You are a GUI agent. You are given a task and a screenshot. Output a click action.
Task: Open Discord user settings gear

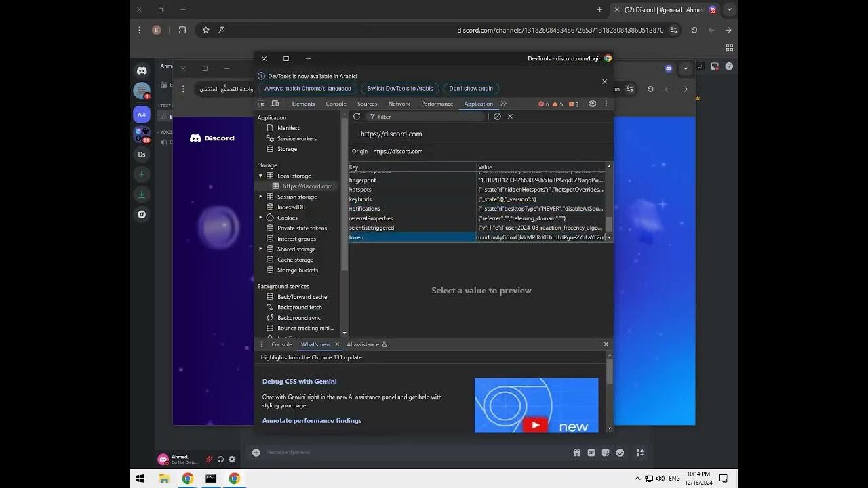[x=232, y=460]
